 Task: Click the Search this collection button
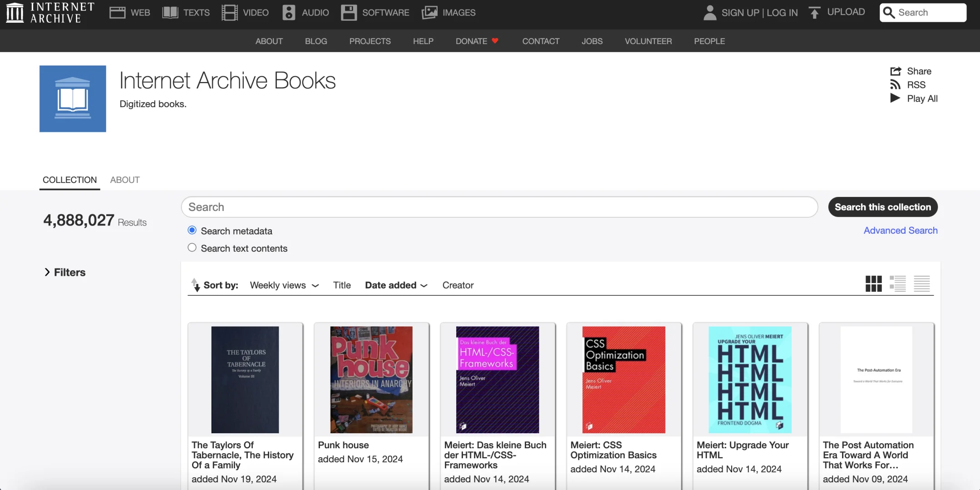click(883, 207)
